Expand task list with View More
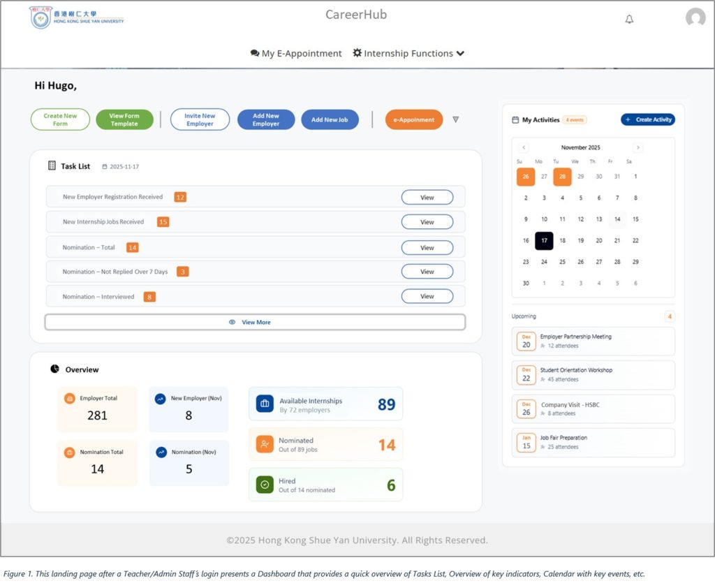Viewport: 715px width, 588px height. (x=255, y=322)
